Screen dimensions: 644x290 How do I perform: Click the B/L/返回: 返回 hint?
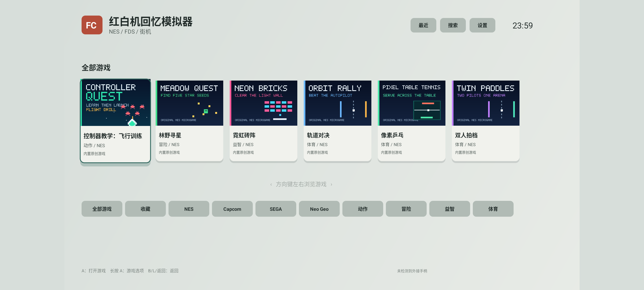coord(163,271)
